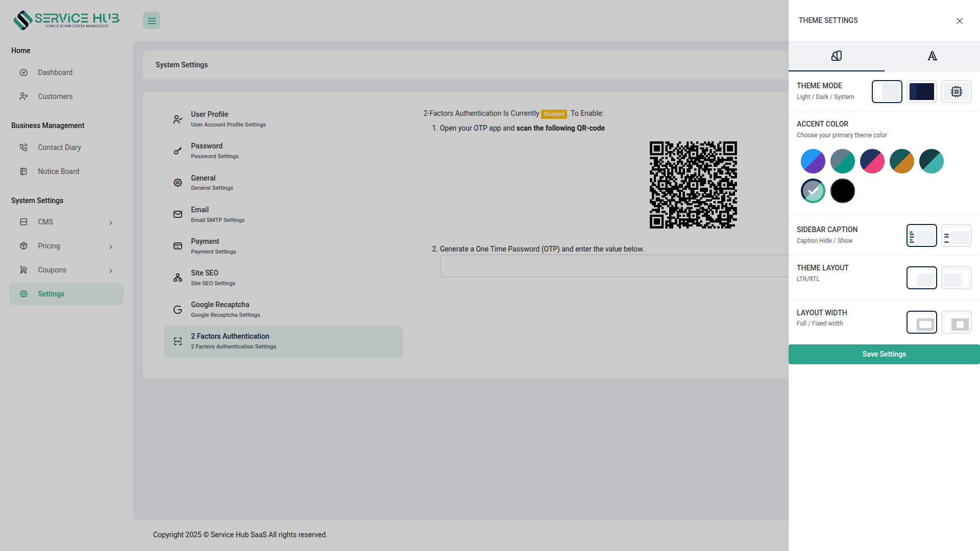Screen dimensions: 980x551
Task: Click the Contact Diary phone icon
Action: [23, 147]
